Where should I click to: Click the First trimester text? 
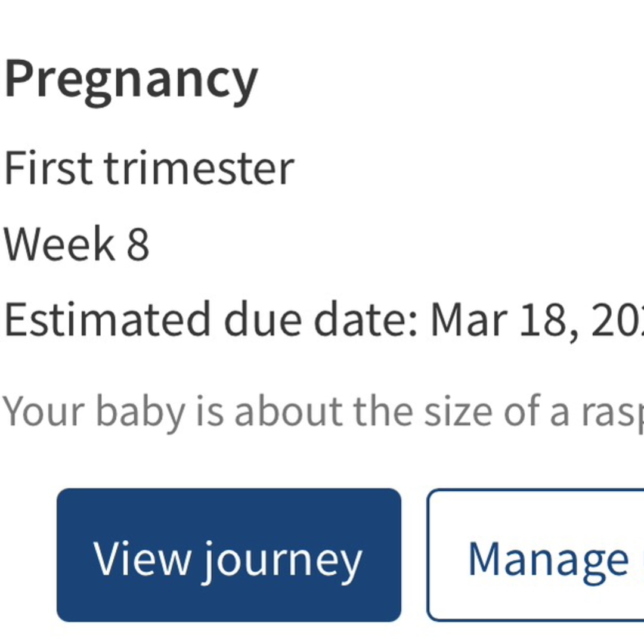point(149,168)
